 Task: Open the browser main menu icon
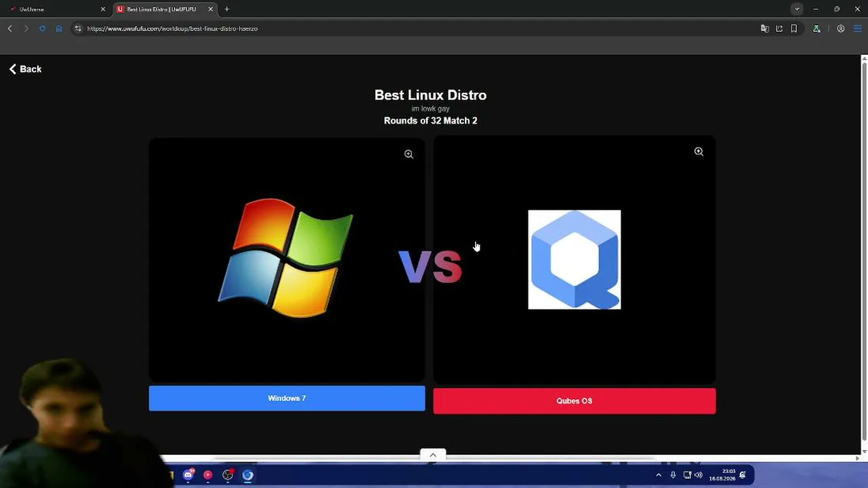pyautogui.click(x=857, y=28)
